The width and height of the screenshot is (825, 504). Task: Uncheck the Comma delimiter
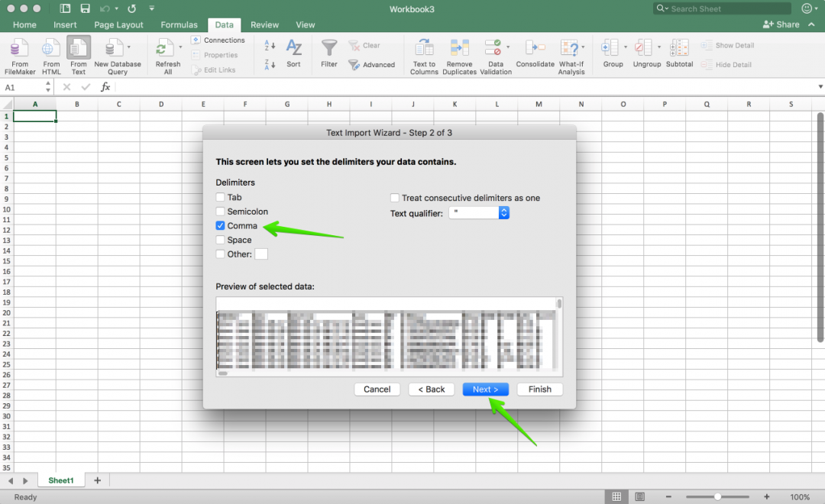pyautogui.click(x=221, y=225)
